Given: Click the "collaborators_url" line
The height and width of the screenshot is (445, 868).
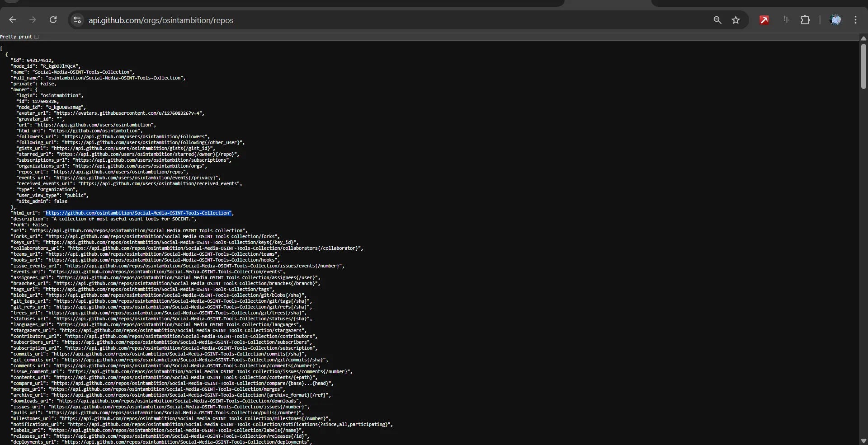Looking at the screenshot, I should pyautogui.click(x=187, y=248).
